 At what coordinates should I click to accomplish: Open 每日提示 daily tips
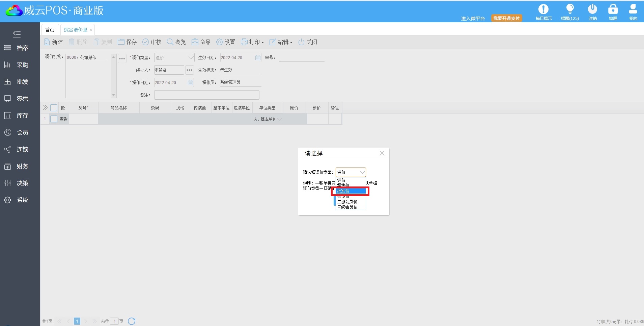pyautogui.click(x=543, y=12)
